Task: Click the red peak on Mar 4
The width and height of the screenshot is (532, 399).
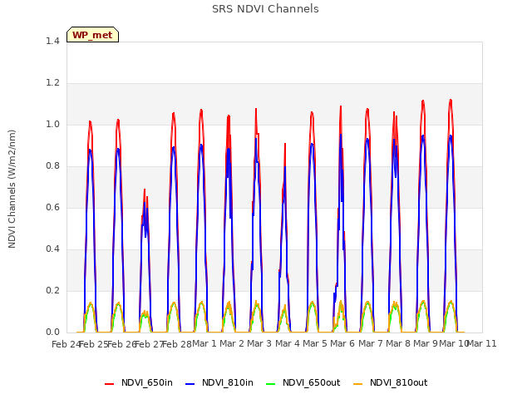Action: click(285, 144)
